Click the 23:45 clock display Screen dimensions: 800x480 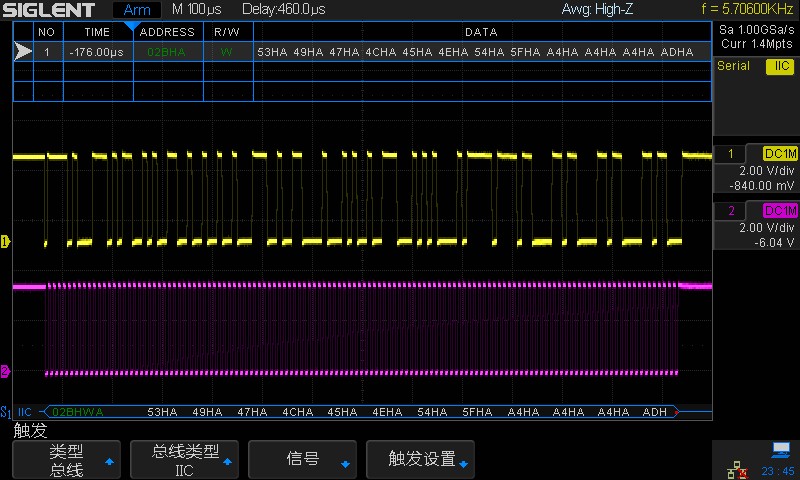[x=778, y=471]
